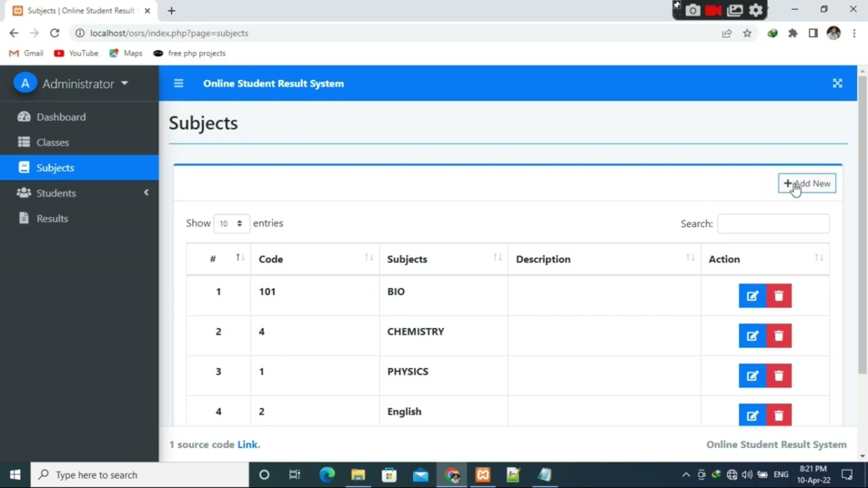
Task: Click the English subject name cell
Action: (444, 411)
